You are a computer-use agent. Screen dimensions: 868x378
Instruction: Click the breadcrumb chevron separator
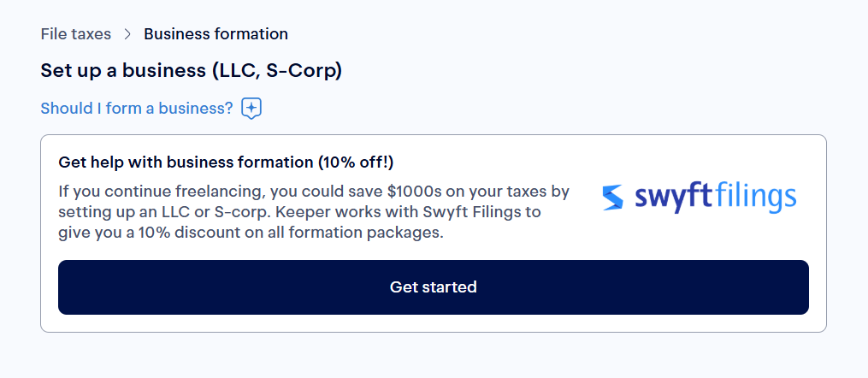[x=127, y=34]
